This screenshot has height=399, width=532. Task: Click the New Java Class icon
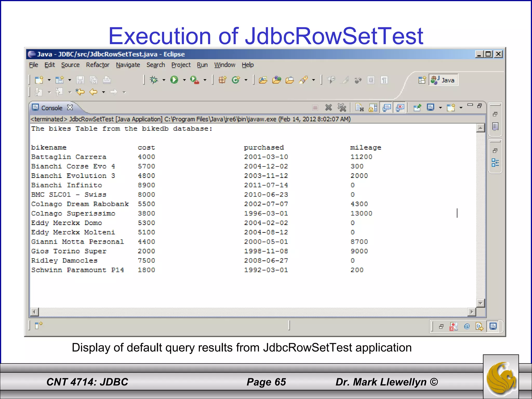coord(236,80)
